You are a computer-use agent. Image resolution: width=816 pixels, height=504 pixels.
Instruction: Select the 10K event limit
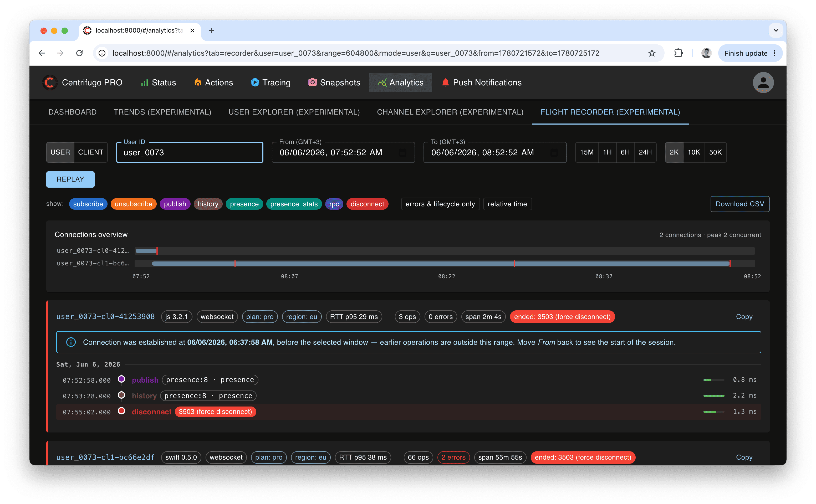coord(693,152)
